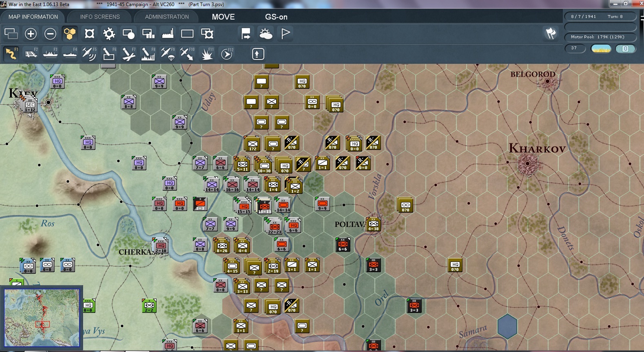Select the 4=15 unit counter
Image resolution: width=644 pixels, height=352 pixels.
(232, 266)
